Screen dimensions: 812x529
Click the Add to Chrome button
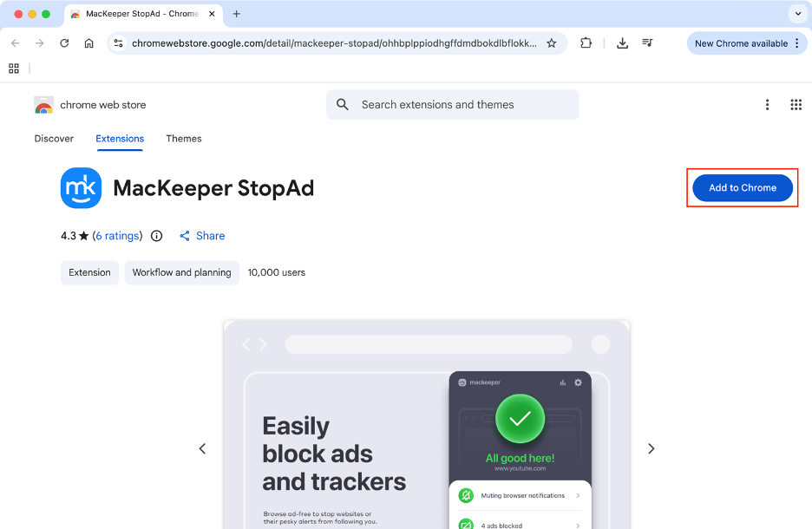coord(742,187)
